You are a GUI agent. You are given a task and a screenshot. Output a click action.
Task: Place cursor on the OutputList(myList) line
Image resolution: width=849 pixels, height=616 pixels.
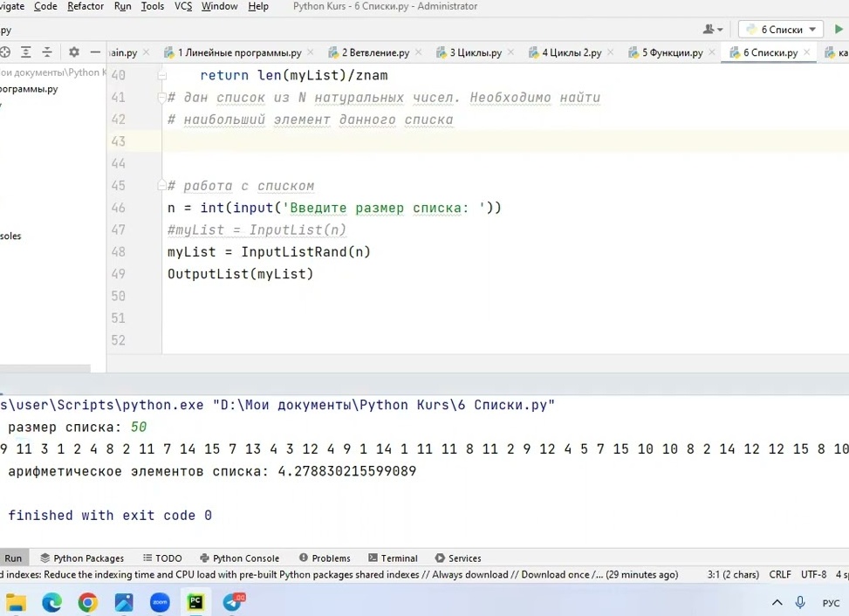click(241, 274)
